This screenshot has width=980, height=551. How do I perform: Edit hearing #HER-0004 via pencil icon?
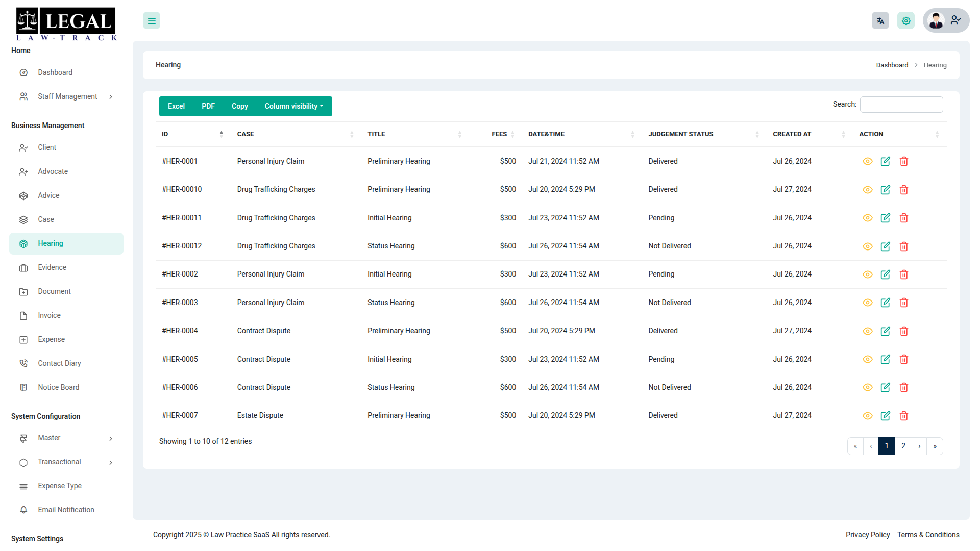click(886, 331)
